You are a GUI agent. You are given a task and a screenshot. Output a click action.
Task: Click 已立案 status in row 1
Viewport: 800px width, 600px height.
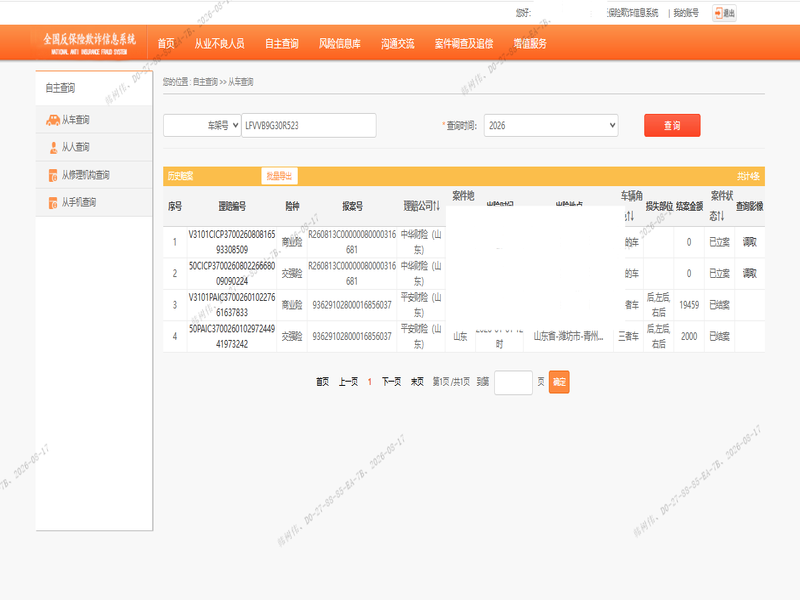point(719,242)
